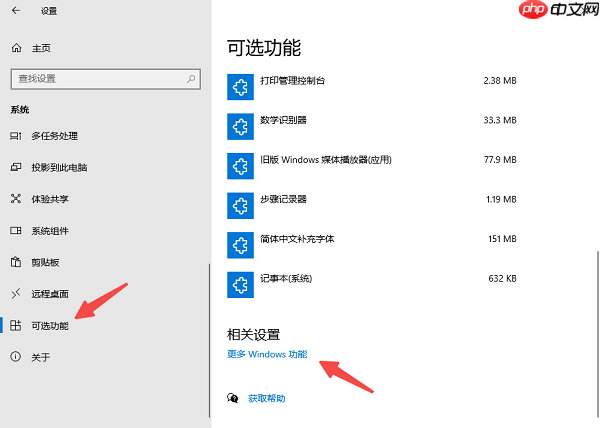Click the 1.19 MB size value
The image size is (600, 428).
pos(501,199)
